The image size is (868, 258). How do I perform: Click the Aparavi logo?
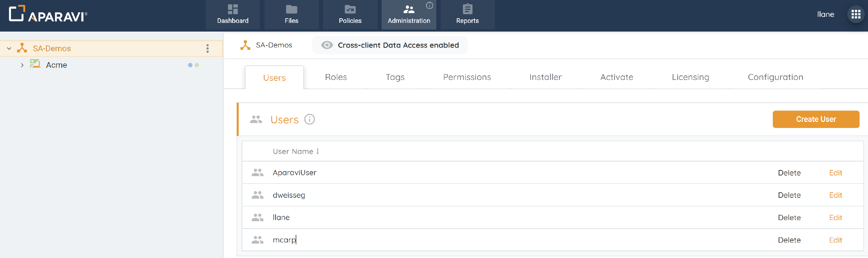coord(48,14)
